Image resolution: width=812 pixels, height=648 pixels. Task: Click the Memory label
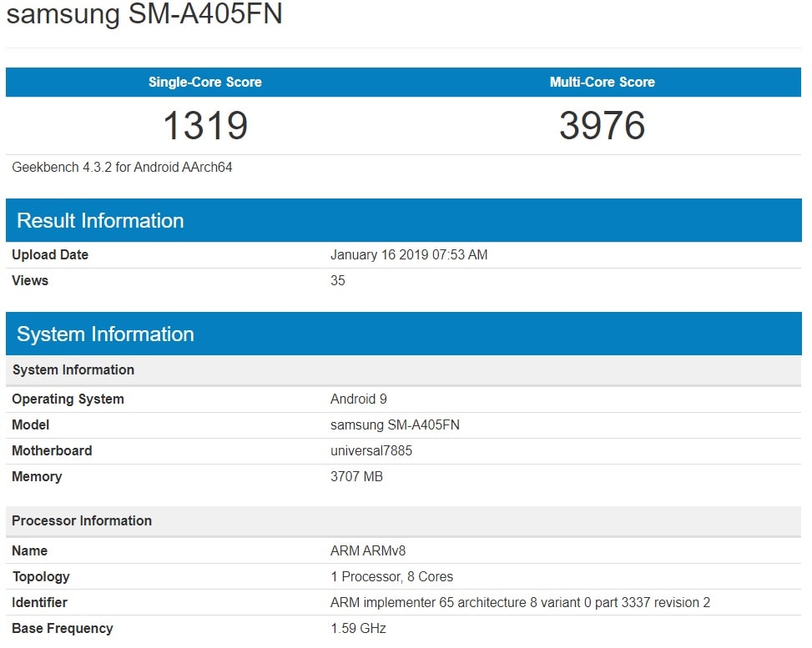click(37, 477)
